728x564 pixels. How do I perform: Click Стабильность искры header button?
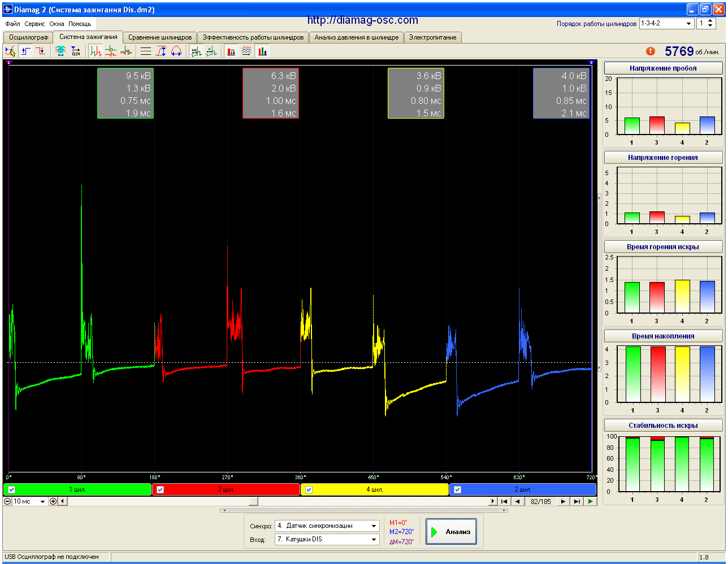pyautogui.click(x=663, y=426)
